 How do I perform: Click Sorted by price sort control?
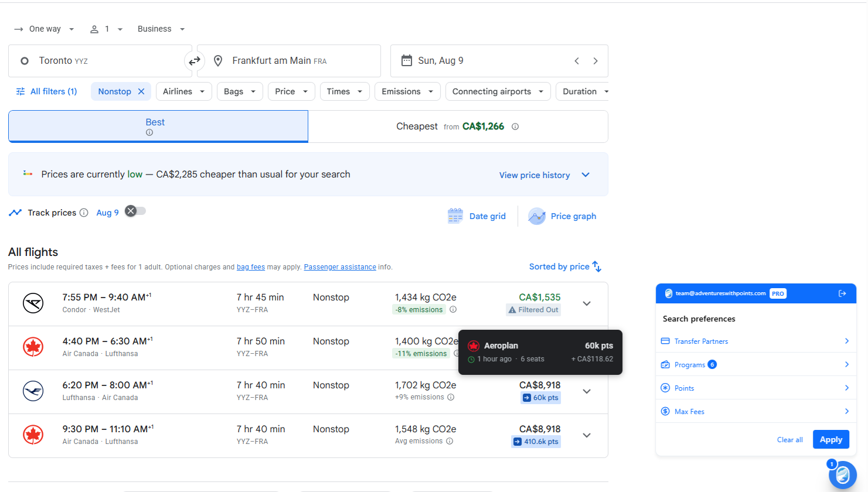pos(565,266)
